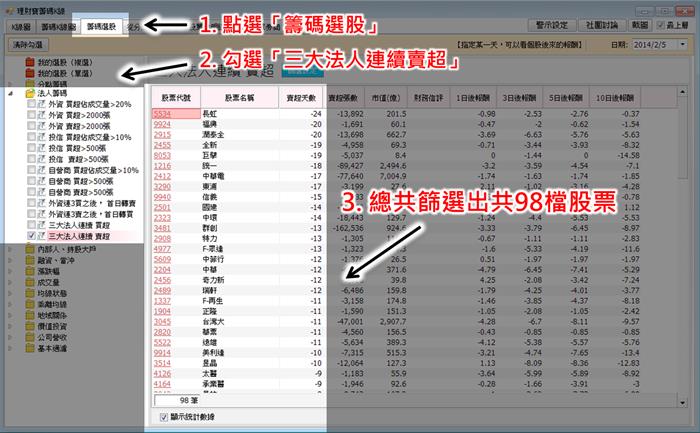This screenshot has width=700, height=433.
Task: Toggle the 最上層 always-on-top checkbox
Action: pos(661,25)
